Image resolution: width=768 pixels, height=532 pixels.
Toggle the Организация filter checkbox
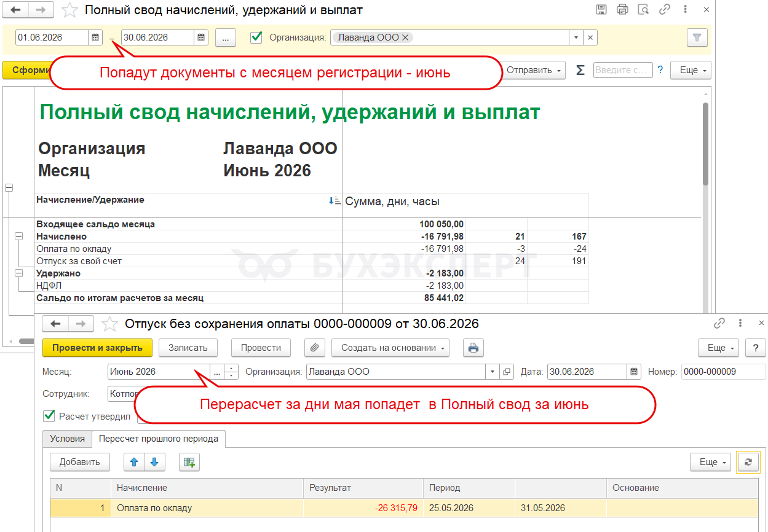click(256, 37)
